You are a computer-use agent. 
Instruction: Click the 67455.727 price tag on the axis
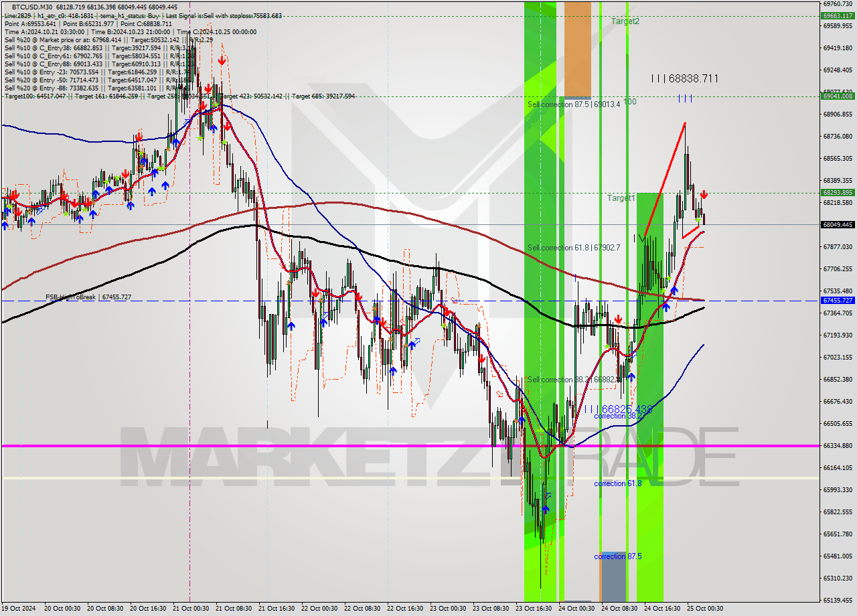pos(838,301)
